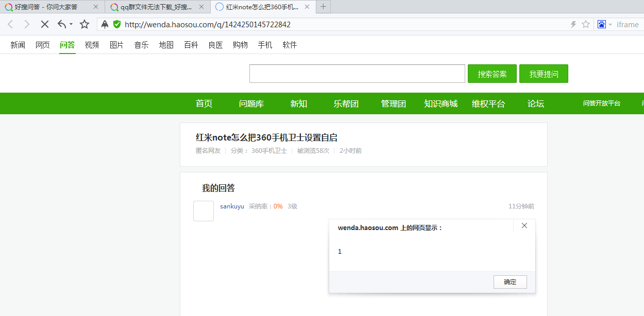The width and height of the screenshot is (644, 316).
Task: Open the 手机 search category
Action: coord(265,45)
